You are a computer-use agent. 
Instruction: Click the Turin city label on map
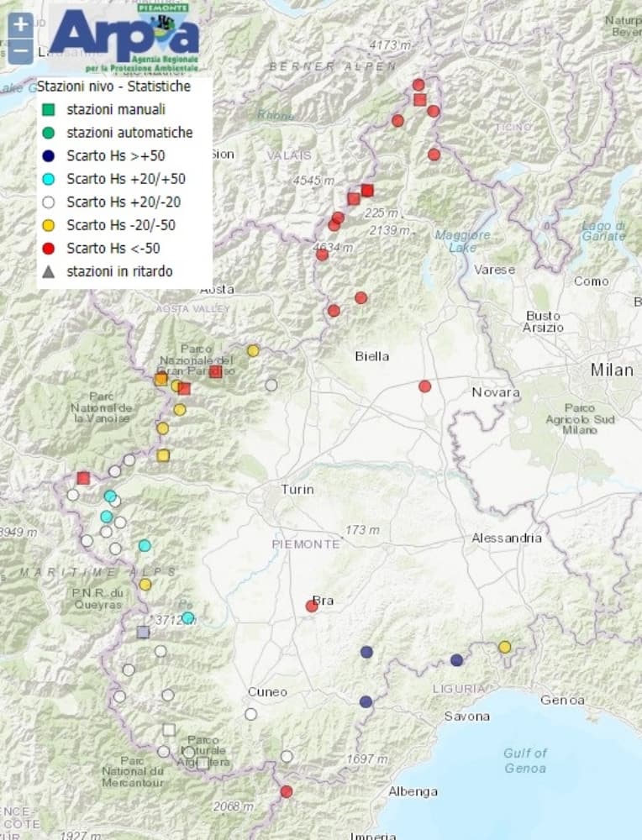[297, 490]
